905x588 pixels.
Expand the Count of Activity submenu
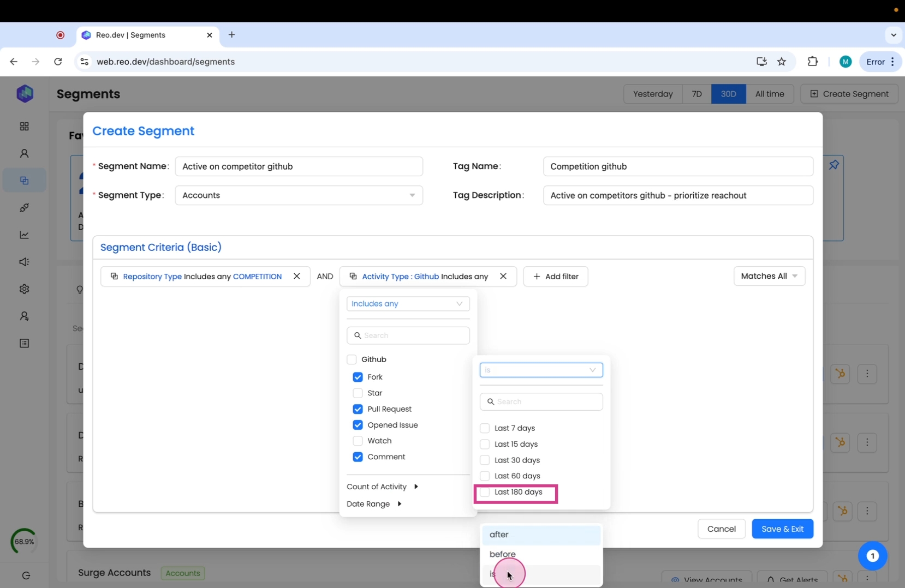(x=382, y=487)
